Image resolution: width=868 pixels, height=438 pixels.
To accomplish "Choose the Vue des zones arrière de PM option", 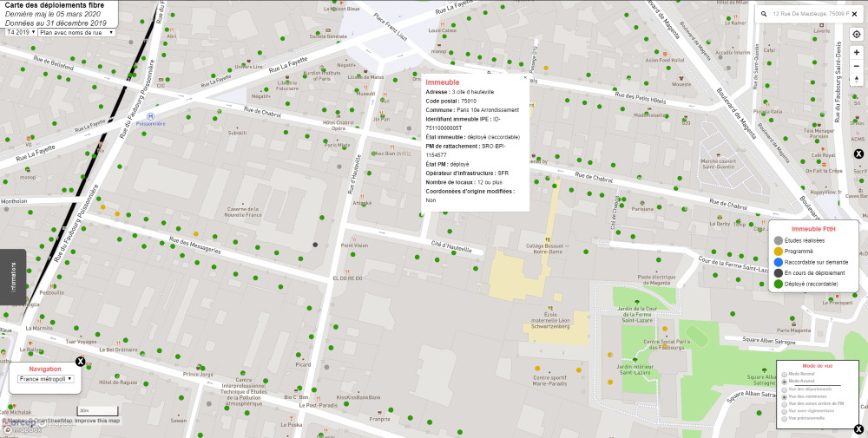I will click(785, 404).
